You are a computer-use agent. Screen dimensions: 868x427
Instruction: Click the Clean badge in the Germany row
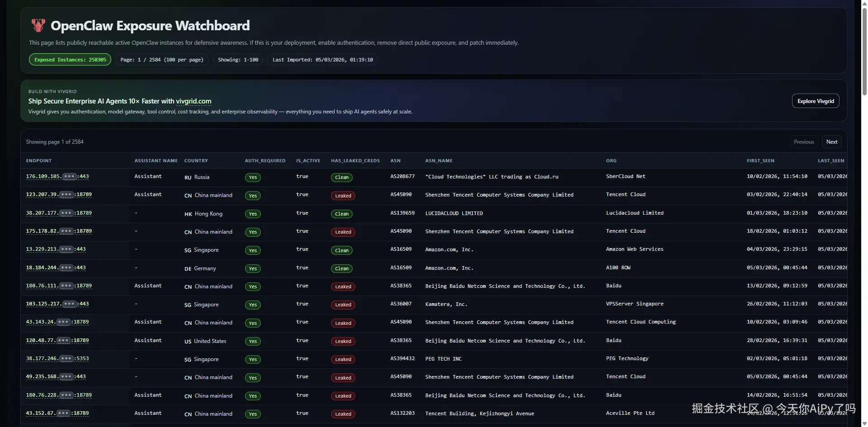click(342, 269)
